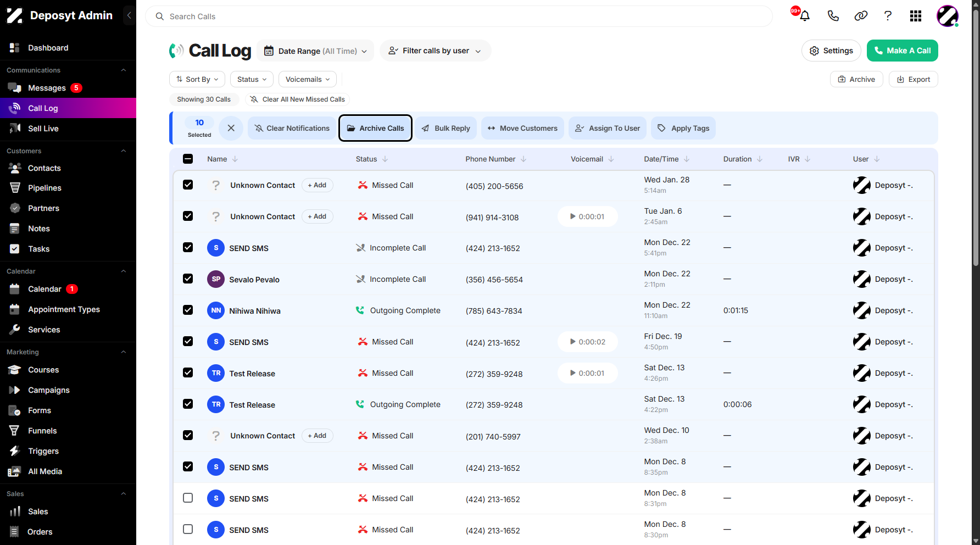Image resolution: width=980 pixels, height=545 pixels.
Task: Uncheck the Nihiwa Nihiwa row checkbox
Action: [x=188, y=310]
